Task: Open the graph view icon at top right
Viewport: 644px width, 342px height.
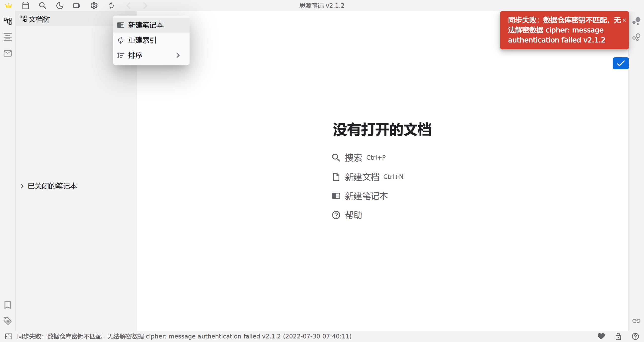Action: click(636, 21)
